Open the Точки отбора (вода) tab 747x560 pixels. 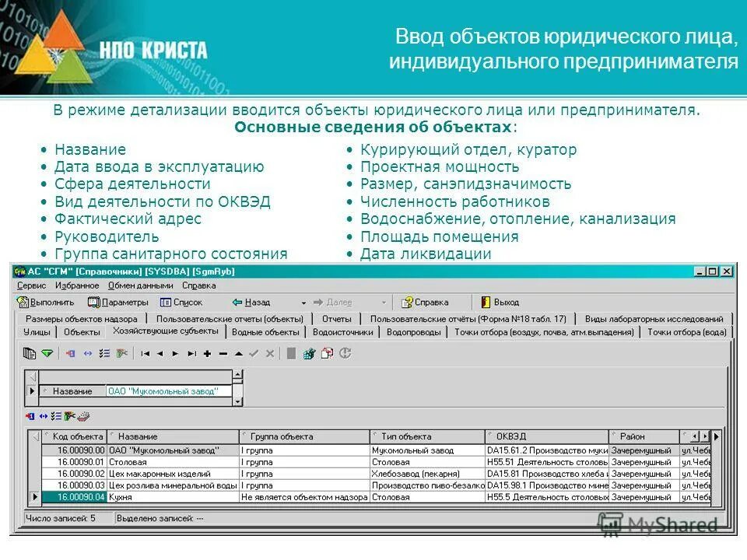[x=686, y=332]
